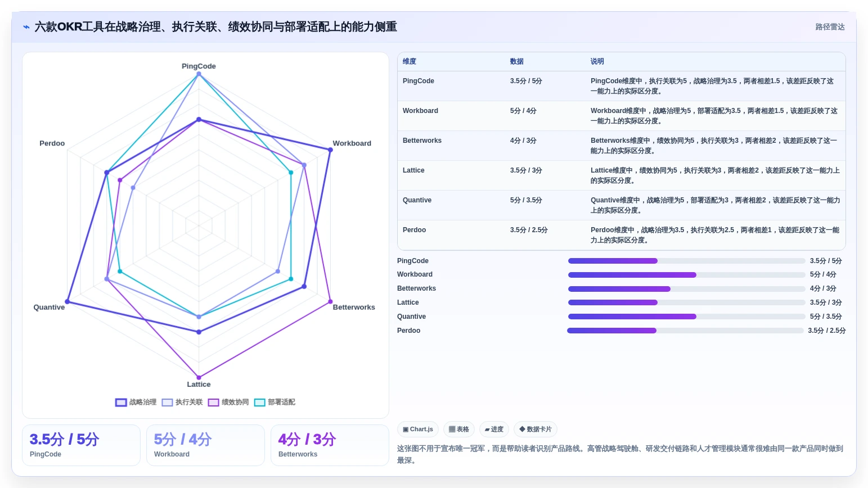
Task: Click the Lattice radar axis label
Action: pos(199,385)
